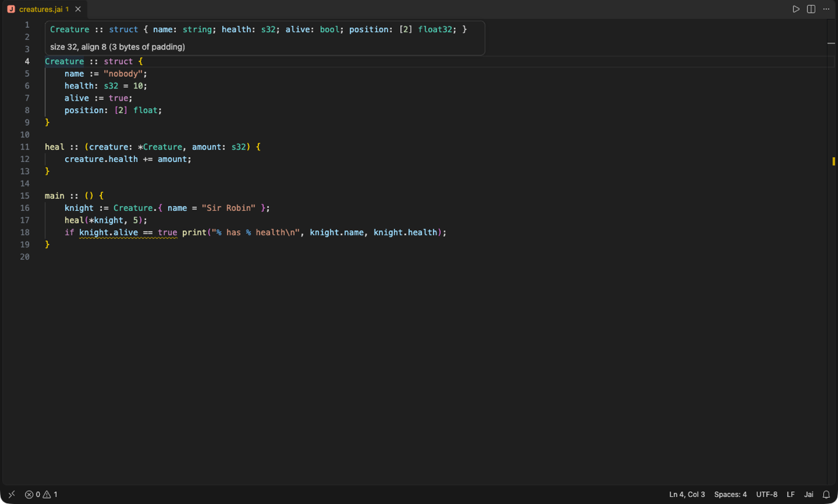Close the creatures.jai tab
The image size is (838, 504).
pos(78,9)
